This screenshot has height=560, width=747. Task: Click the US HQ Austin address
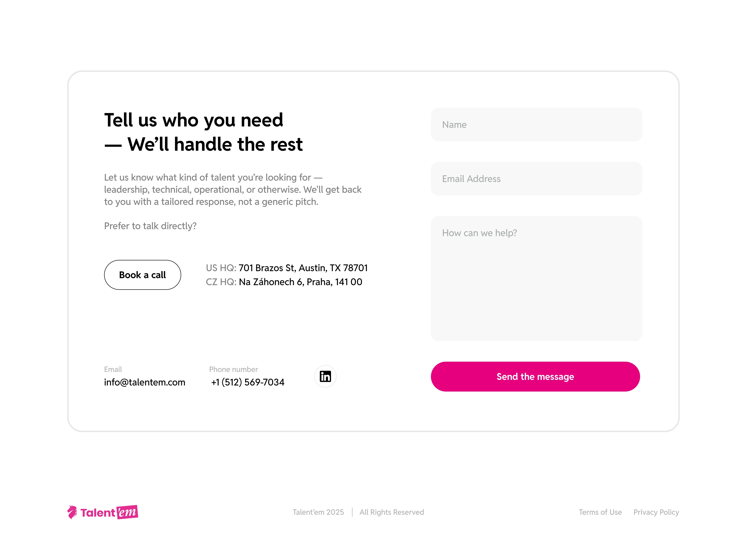click(x=303, y=268)
